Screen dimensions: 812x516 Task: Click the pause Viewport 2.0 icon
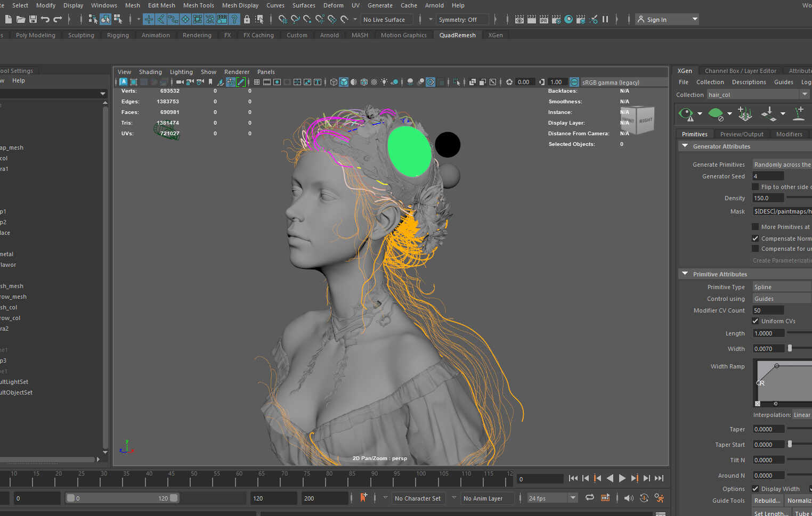coord(605,19)
